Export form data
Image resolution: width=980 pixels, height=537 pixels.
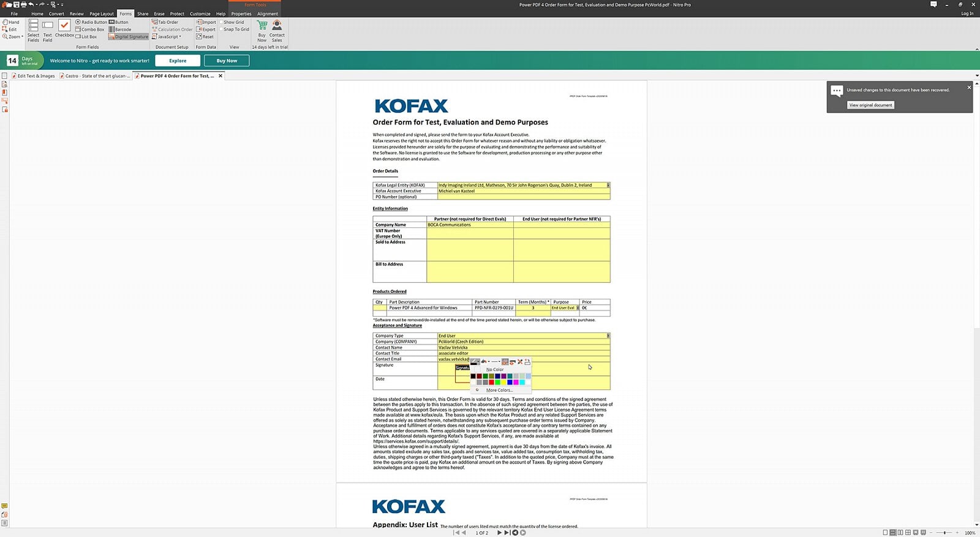tap(206, 29)
